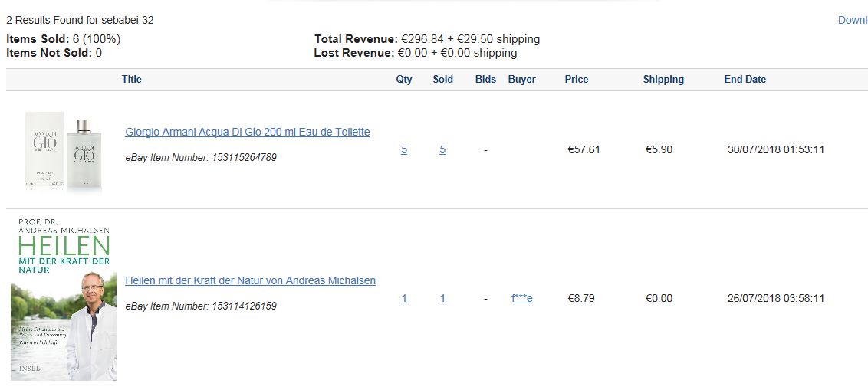Open Sold count link for Acqua Di Gio row
Screen dimensions: 868x390
click(442, 150)
